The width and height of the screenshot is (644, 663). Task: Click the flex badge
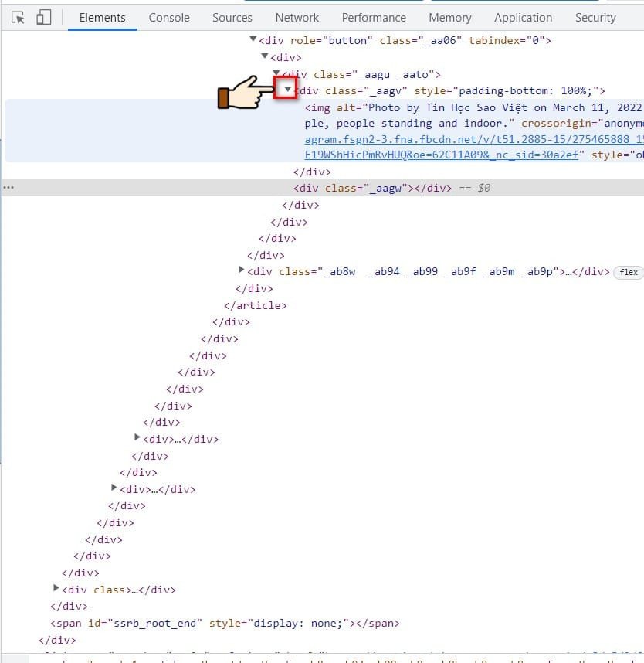coord(629,272)
